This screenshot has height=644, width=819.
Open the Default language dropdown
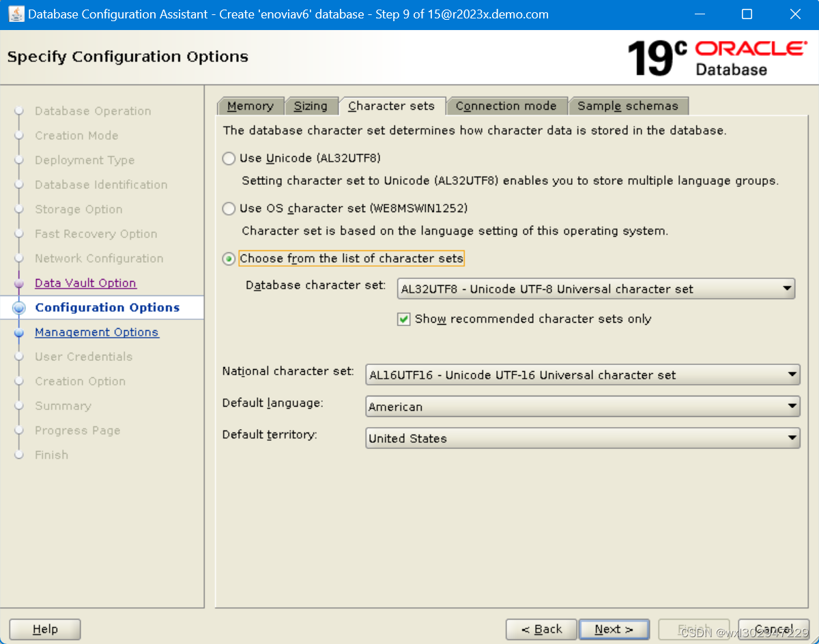click(x=582, y=407)
